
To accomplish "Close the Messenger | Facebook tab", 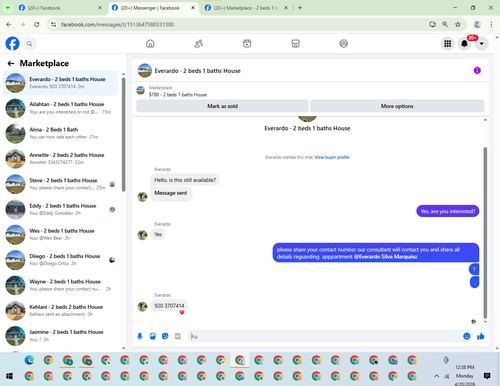I will [x=193, y=8].
